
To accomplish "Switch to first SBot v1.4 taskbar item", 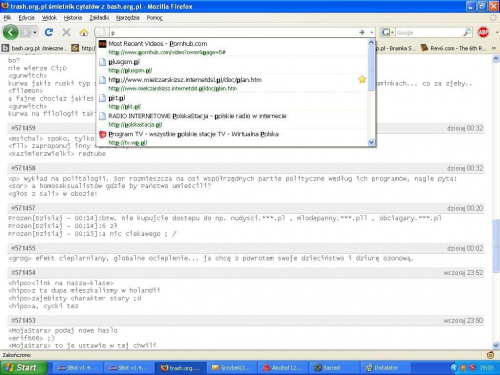I will click(77, 368).
